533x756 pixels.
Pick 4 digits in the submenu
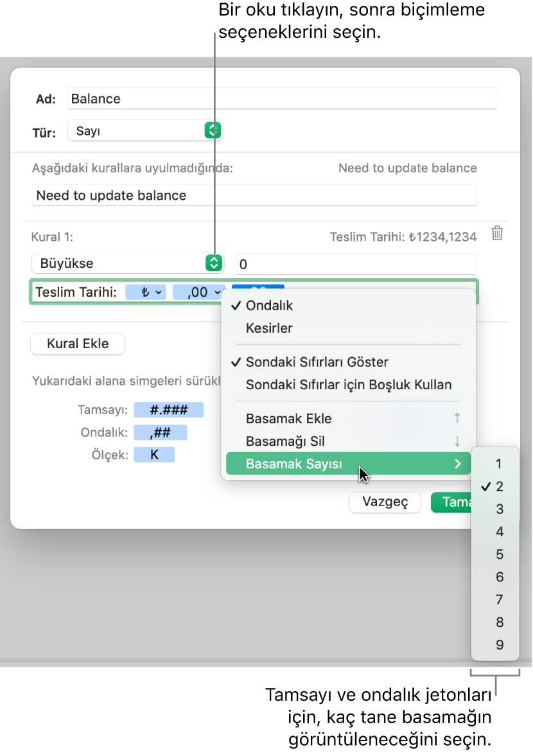[x=495, y=532]
